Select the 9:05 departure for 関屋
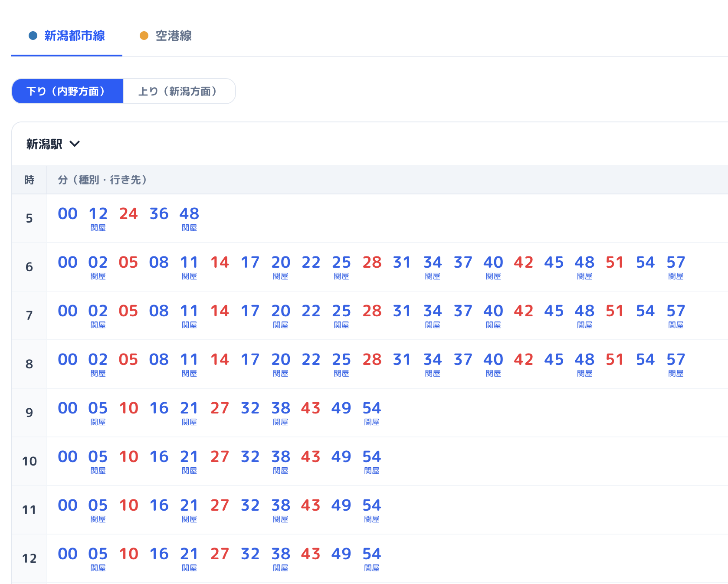Image resolution: width=728 pixels, height=584 pixels. (98, 413)
